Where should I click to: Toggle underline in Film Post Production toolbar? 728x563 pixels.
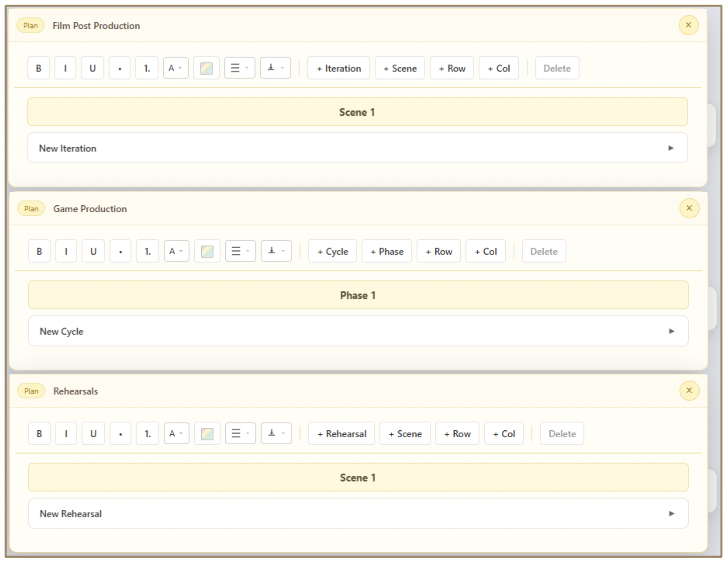point(92,68)
